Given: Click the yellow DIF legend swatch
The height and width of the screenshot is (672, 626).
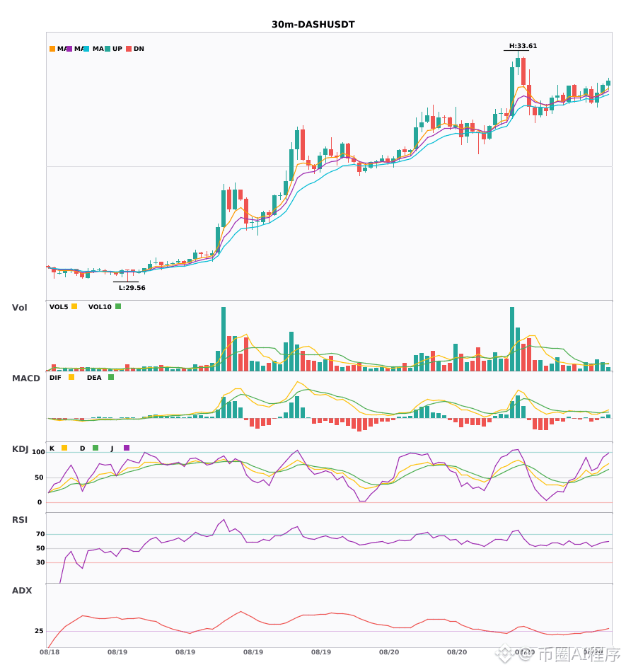Looking at the screenshot, I should click(x=71, y=377).
